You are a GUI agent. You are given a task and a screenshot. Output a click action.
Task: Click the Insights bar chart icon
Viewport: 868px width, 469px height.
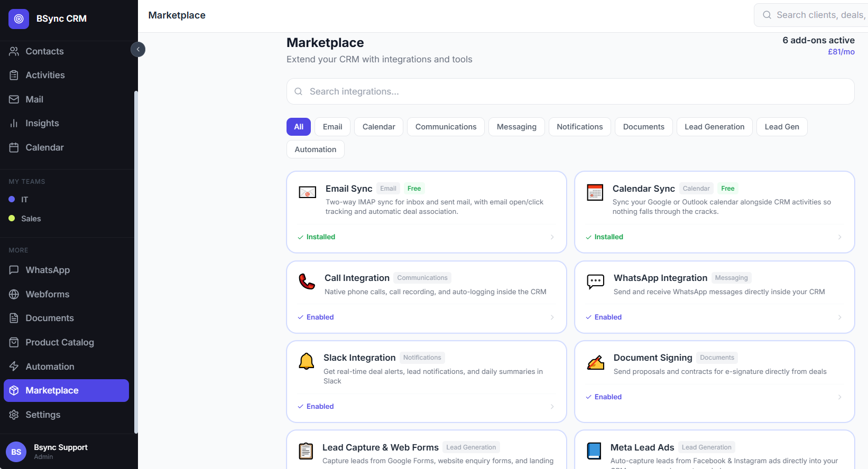click(x=14, y=123)
